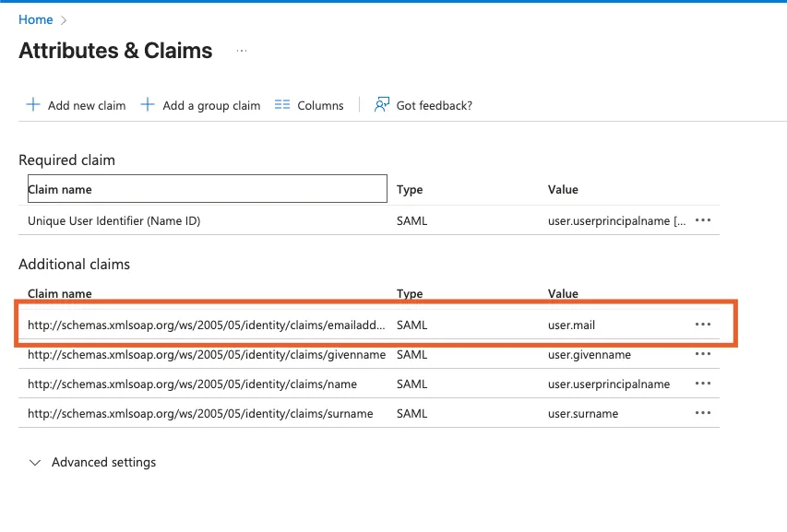Open the claims/givenname claim name
This screenshot has height=532, width=787.
207,354
